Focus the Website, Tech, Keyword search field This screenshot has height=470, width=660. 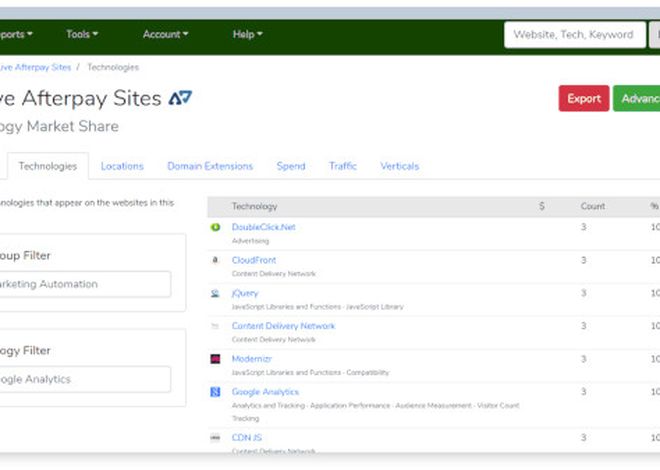(x=575, y=35)
